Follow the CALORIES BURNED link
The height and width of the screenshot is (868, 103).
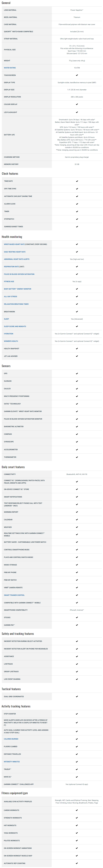coord(11,739)
